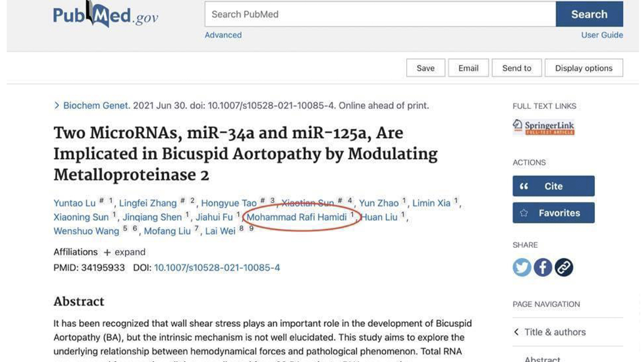644x362 pixels.
Task: Jump to Title & authors section
Action: coord(555,332)
